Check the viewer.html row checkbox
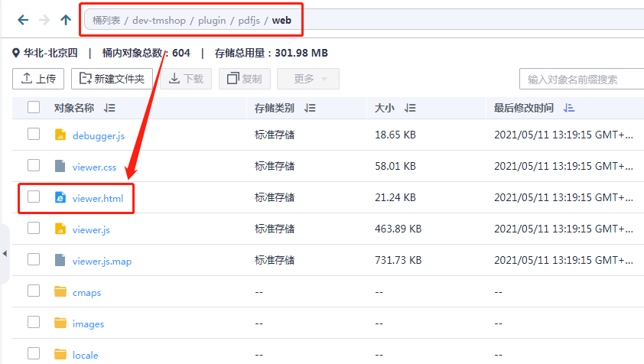This screenshot has height=364, width=644. pyautogui.click(x=34, y=197)
